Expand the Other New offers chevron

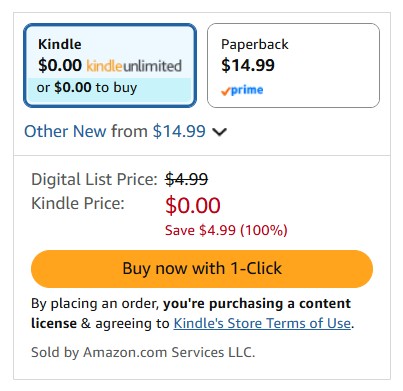coord(220,132)
